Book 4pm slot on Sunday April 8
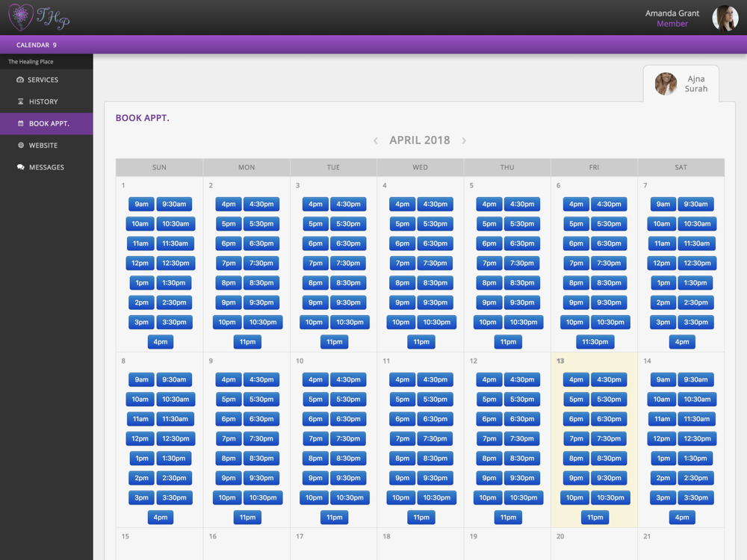747x560 pixels. pyautogui.click(x=161, y=517)
